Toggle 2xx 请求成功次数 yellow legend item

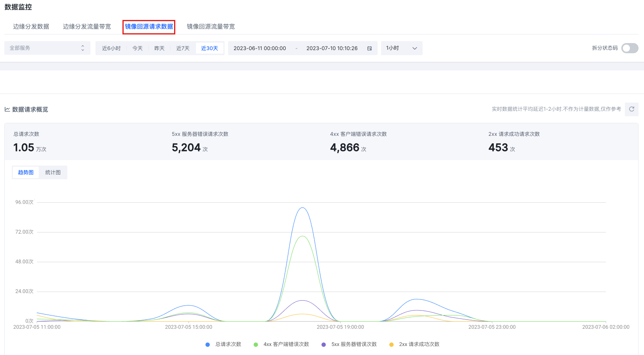tap(414, 344)
